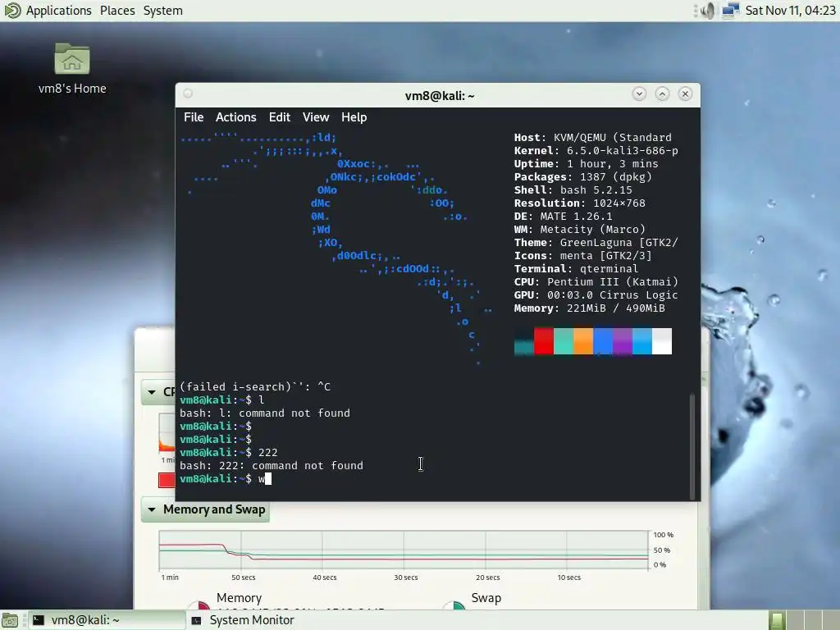This screenshot has height=630, width=840.
Task: Open the network connections tray icon
Action: coord(731,10)
